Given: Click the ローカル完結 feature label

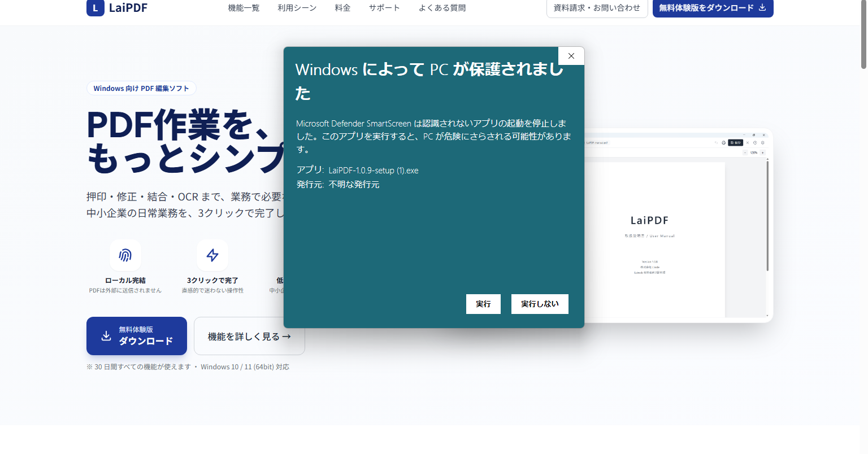Looking at the screenshot, I should pyautogui.click(x=125, y=280).
